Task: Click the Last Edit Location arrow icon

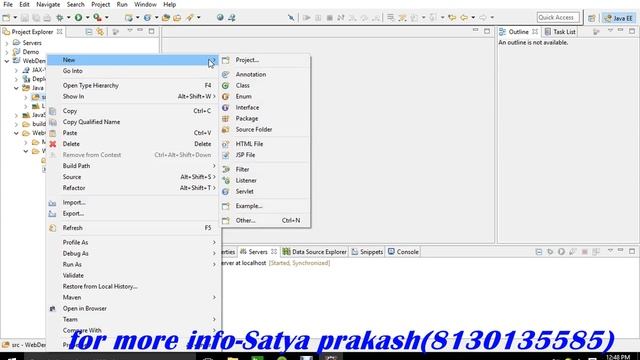Action: click(x=452, y=18)
